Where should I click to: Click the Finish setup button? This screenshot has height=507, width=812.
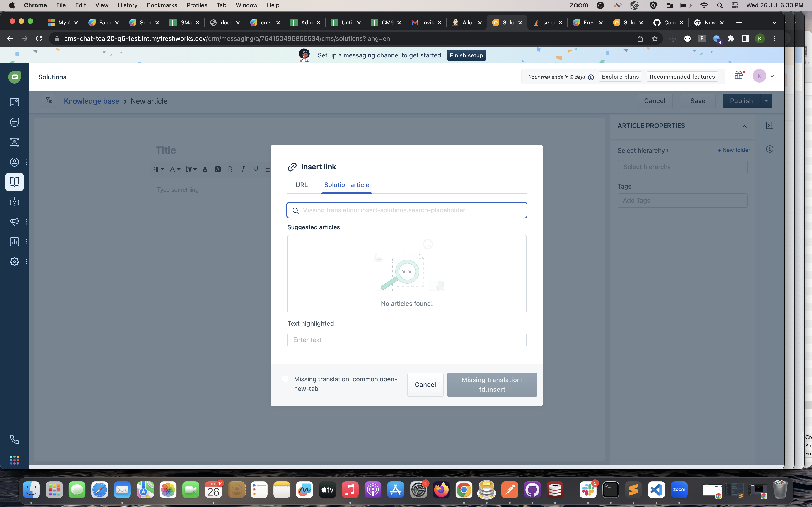point(466,55)
